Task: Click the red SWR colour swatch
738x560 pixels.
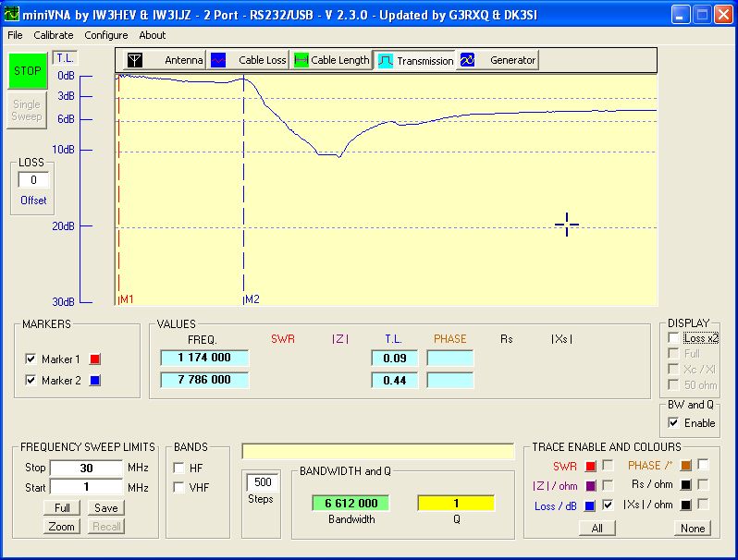Action: pyautogui.click(x=589, y=466)
